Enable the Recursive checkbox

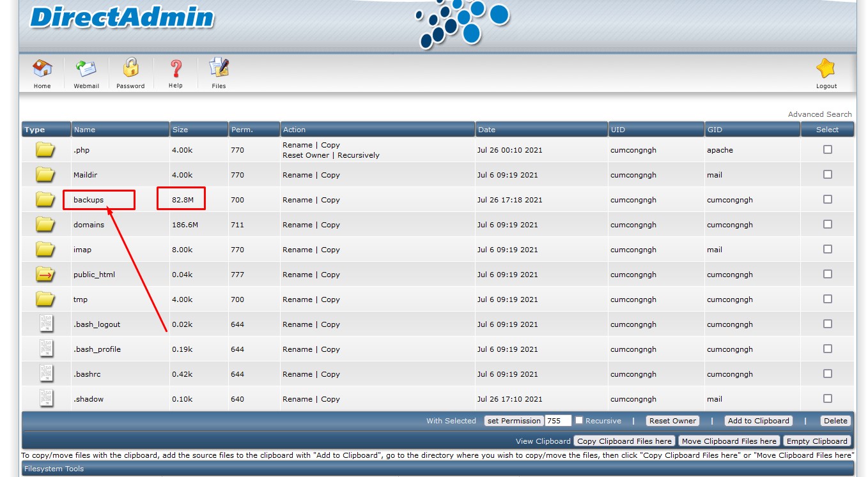pyautogui.click(x=579, y=420)
